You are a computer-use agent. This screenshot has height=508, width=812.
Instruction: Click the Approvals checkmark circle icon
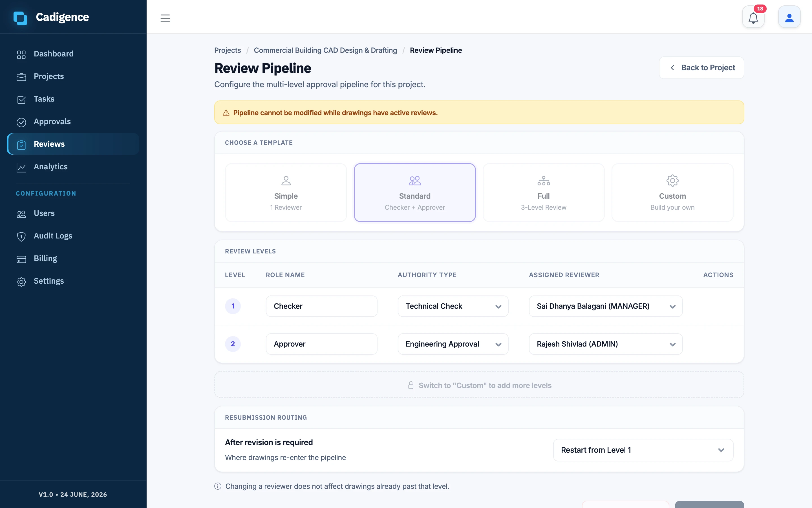pyautogui.click(x=21, y=122)
